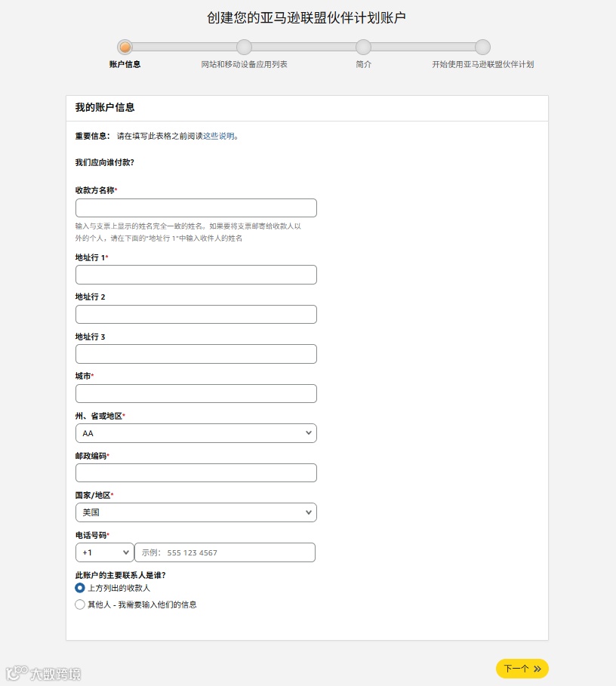The height and width of the screenshot is (686, 616).
Task: Click the hint text beginning 输入与支票上显示的姓名
Action: click(x=188, y=232)
